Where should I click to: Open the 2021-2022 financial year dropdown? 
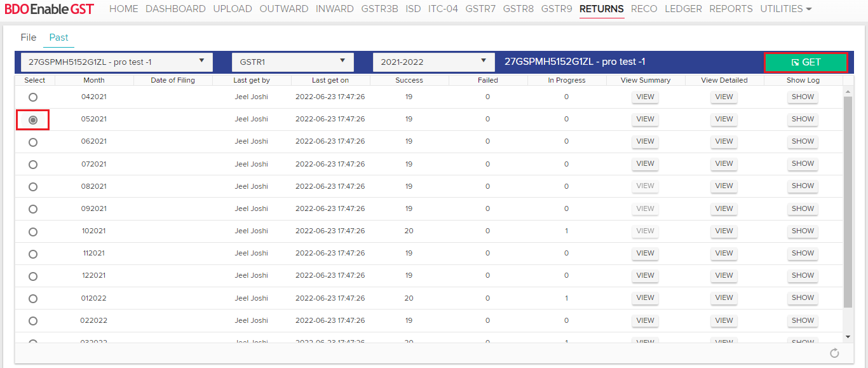click(x=433, y=62)
